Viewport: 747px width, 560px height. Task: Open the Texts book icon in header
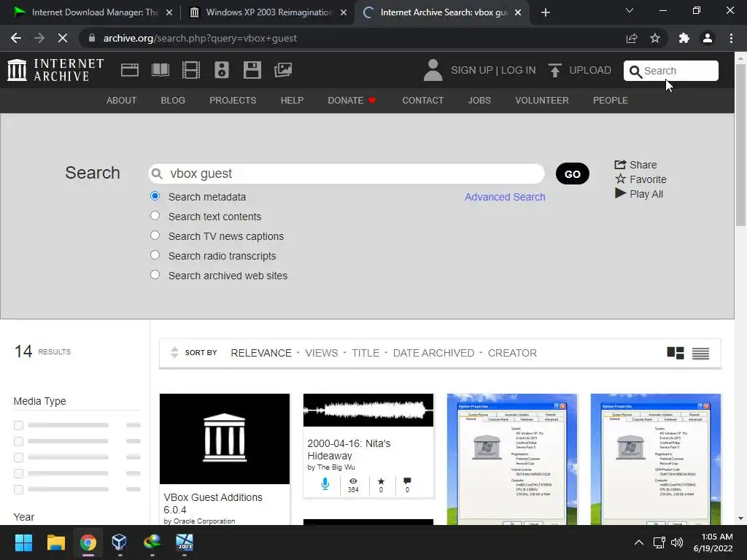[160, 70]
